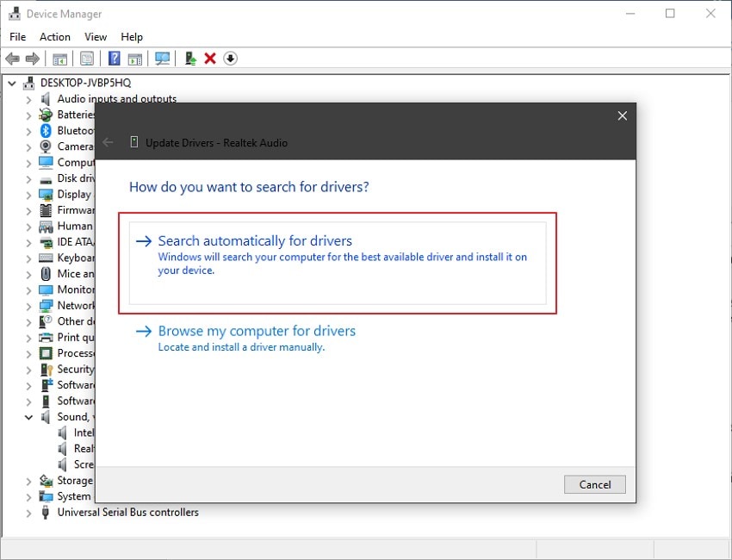
Task: Expand Universal Serial Bus controllers
Action: (29, 513)
